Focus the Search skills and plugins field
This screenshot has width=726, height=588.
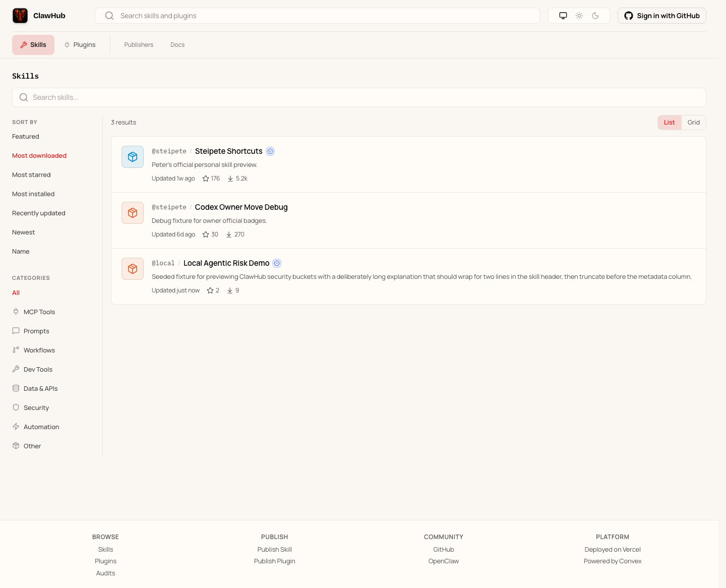click(317, 16)
